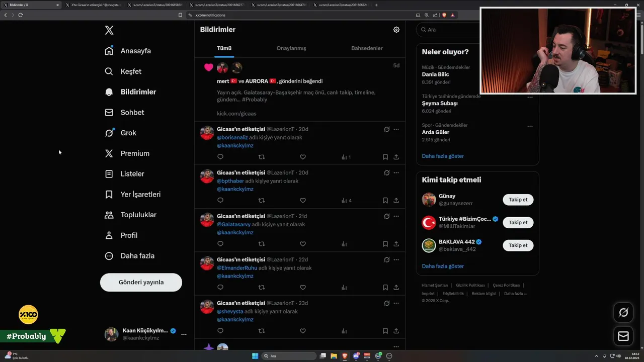Open more options on @bpthaber reply post
Screen dimensions: 644x362
396,172
